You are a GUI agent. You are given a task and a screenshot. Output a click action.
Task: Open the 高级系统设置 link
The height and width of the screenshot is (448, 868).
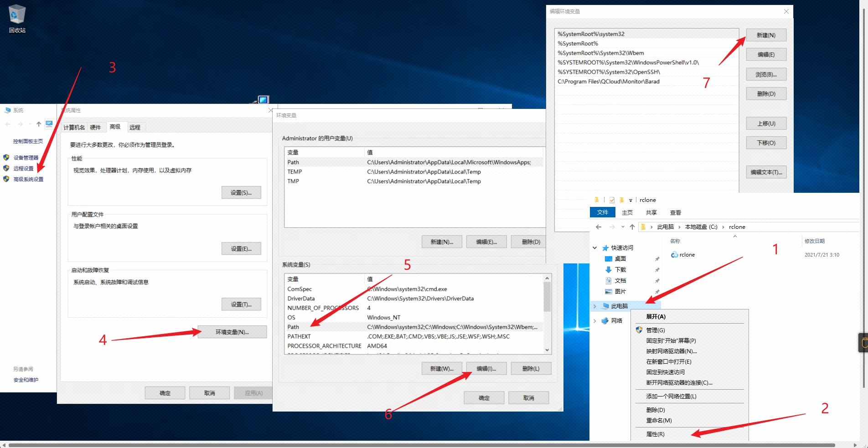[x=28, y=179]
